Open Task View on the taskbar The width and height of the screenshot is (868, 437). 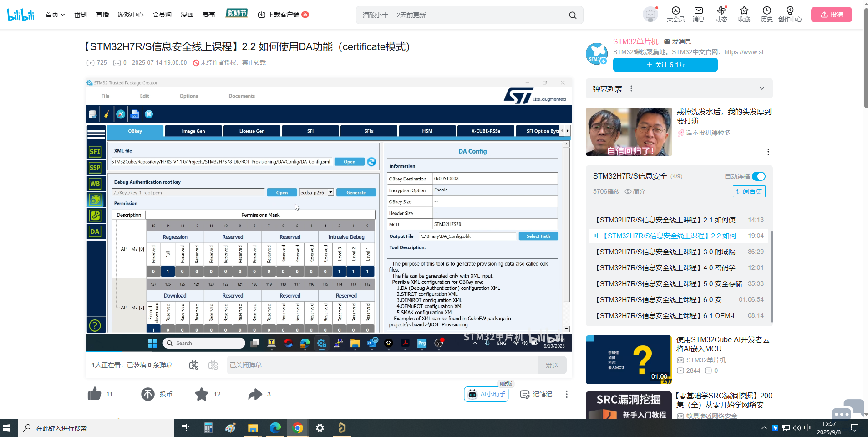[x=185, y=428]
